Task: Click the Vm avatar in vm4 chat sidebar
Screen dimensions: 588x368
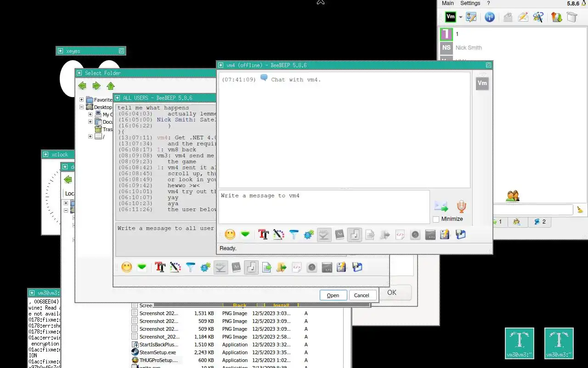Action: pos(482,83)
